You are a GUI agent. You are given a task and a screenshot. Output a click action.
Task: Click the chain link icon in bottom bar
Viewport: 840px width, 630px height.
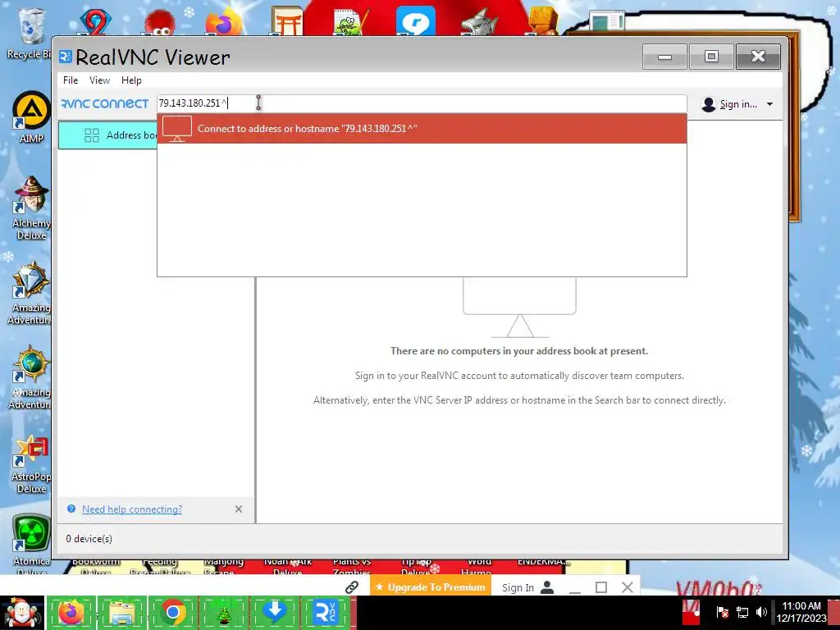point(352,587)
